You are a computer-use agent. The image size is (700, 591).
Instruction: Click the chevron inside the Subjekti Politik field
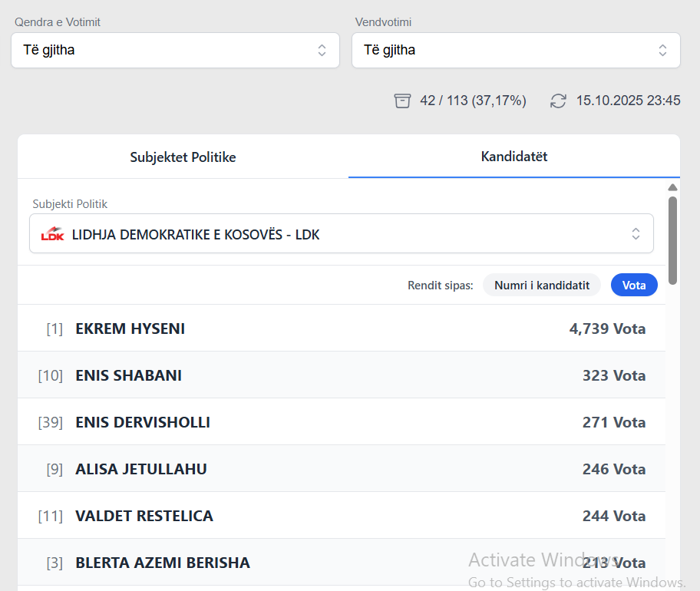636,234
